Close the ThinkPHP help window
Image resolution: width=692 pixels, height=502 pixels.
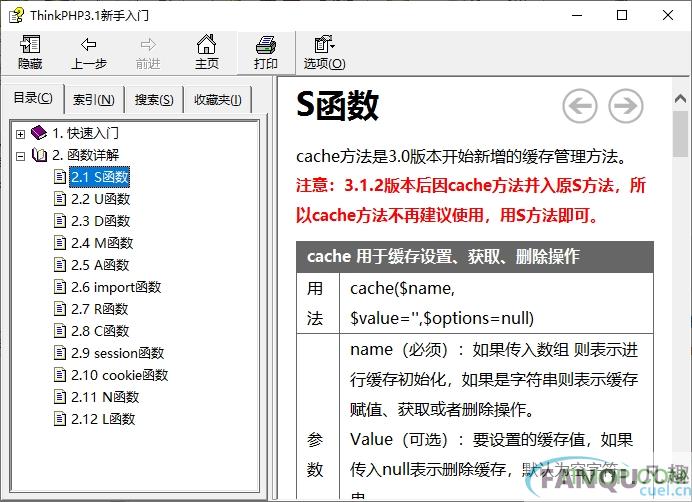pos(668,15)
